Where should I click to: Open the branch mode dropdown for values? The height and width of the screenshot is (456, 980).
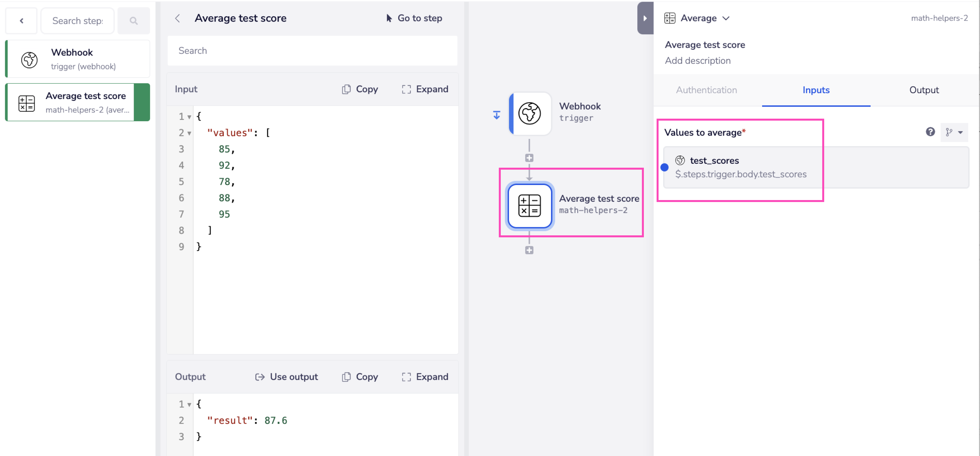coord(955,132)
